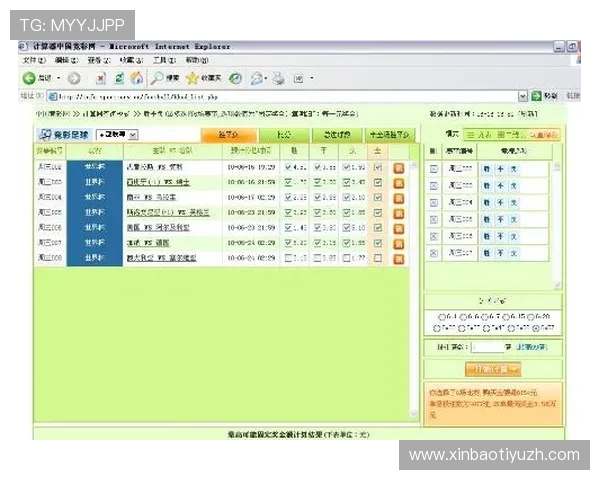The image size is (600, 480).
Task: Click the orange calculate button in right panel
Action: (493, 369)
